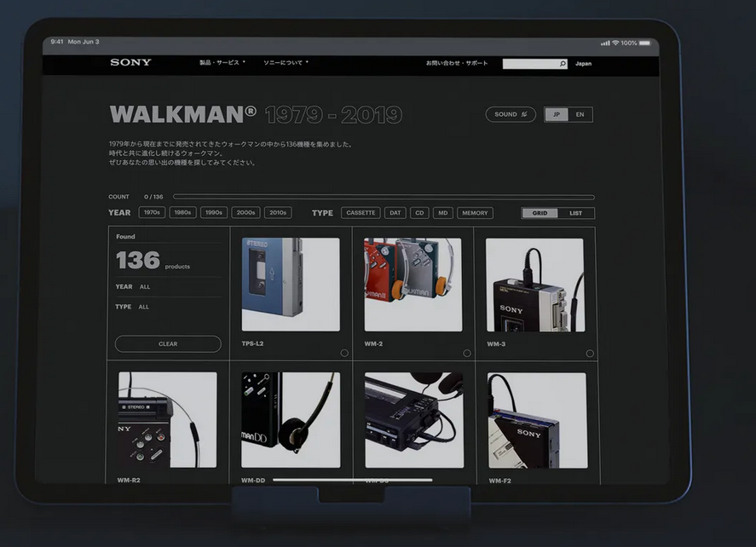Screen dimensions: 756x547
Task: Open the WM-F2 Walkman thumbnail
Action: tap(538, 420)
